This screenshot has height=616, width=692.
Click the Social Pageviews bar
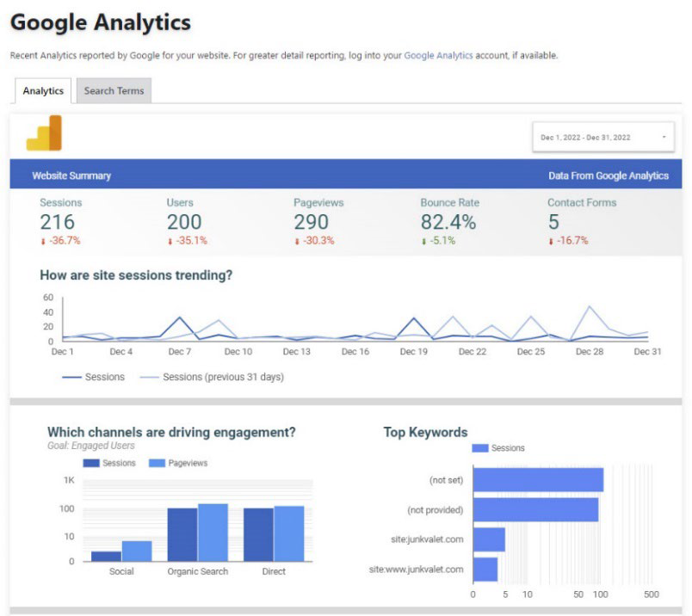coord(137,551)
